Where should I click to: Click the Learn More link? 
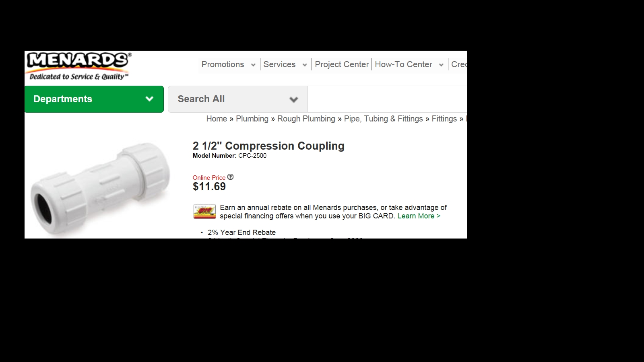(x=419, y=216)
